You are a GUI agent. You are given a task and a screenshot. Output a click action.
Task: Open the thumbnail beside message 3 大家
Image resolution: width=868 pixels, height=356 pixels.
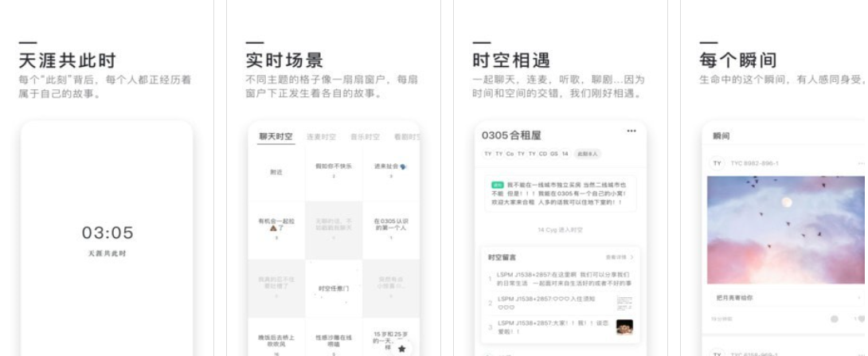(624, 327)
